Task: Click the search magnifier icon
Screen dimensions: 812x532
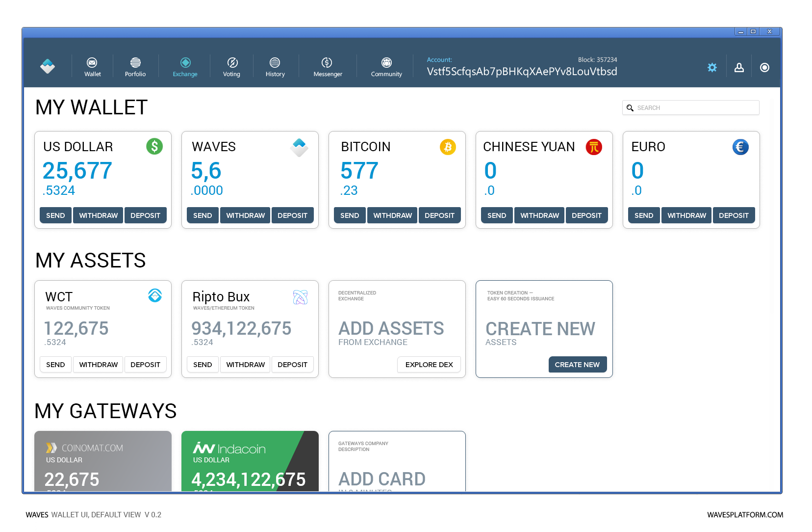Action: [x=630, y=108]
